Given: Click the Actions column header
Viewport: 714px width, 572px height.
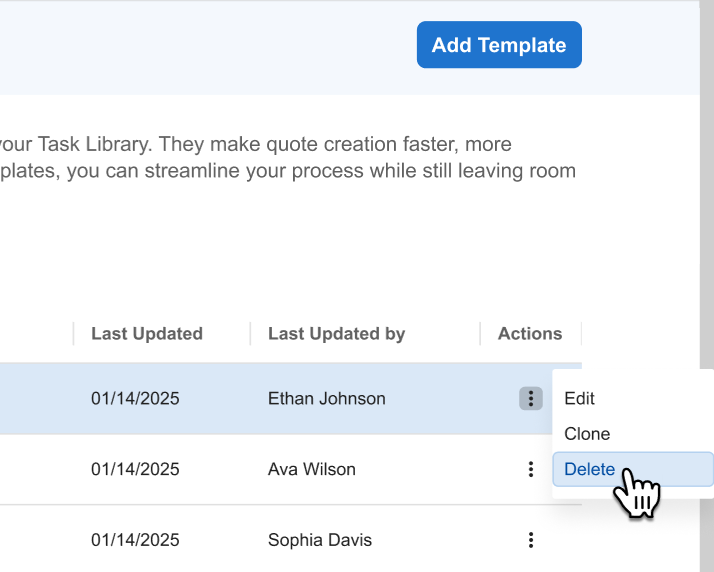Looking at the screenshot, I should coord(530,334).
